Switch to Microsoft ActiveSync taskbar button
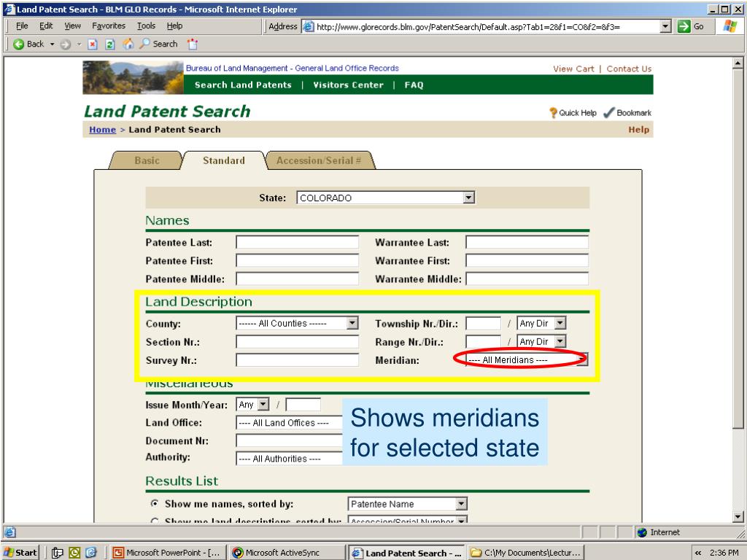This screenshot has height=560, width=747. [x=286, y=553]
